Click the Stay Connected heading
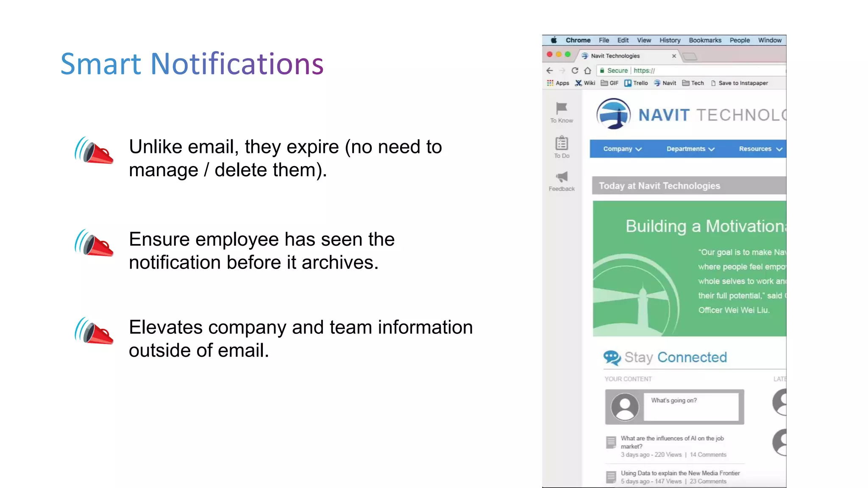The image size is (868, 488). [x=676, y=357]
